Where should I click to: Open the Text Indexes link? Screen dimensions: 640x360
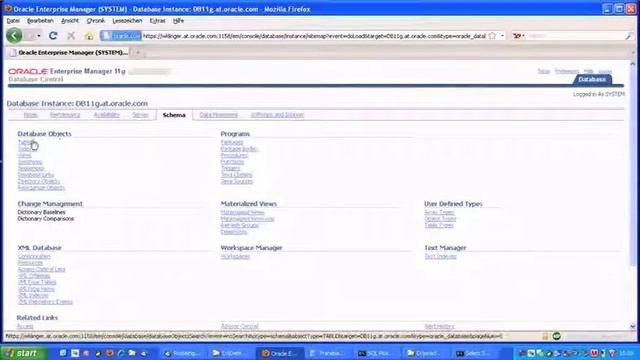coord(440,256)
